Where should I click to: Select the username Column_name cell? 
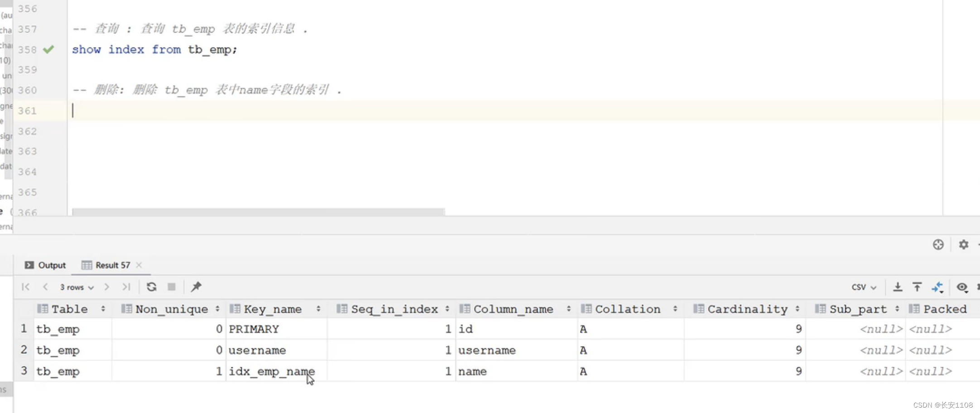pos(516,350)
